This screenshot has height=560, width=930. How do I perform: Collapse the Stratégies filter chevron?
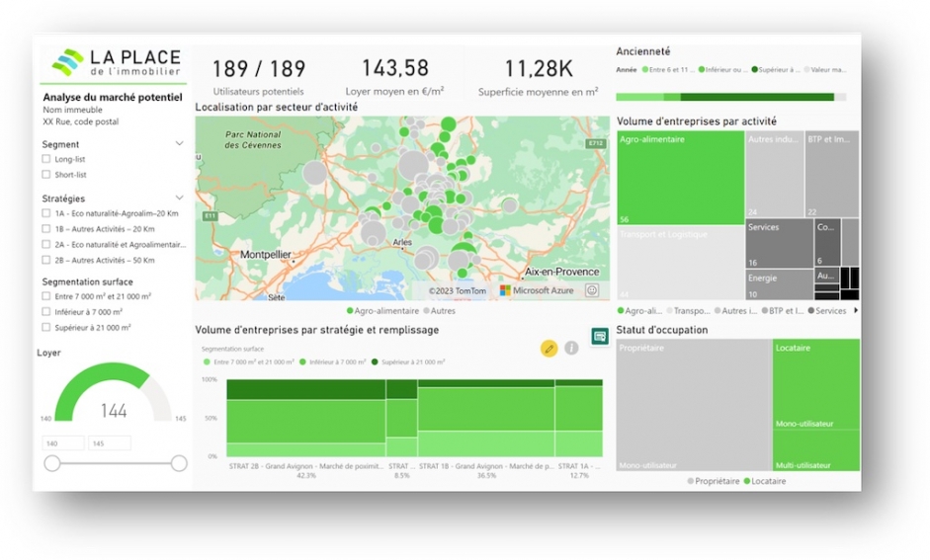pyautogui.click(x=179, y=198)
